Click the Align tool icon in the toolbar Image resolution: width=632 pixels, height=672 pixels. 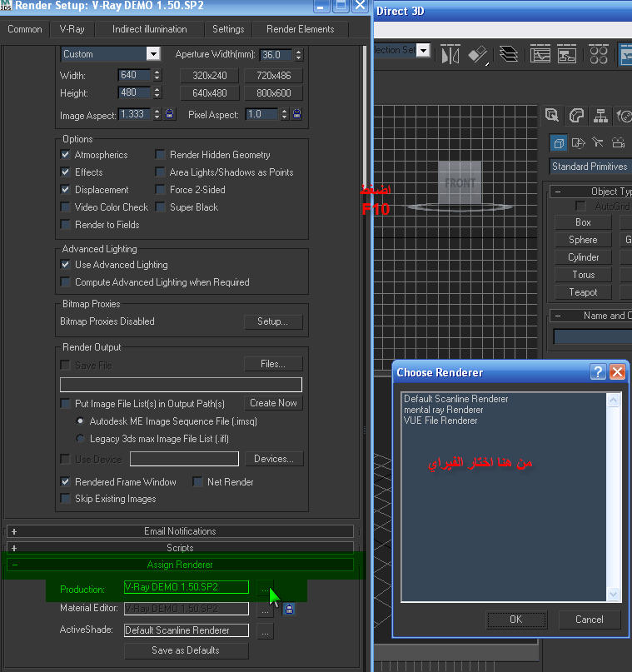point(478,55)
